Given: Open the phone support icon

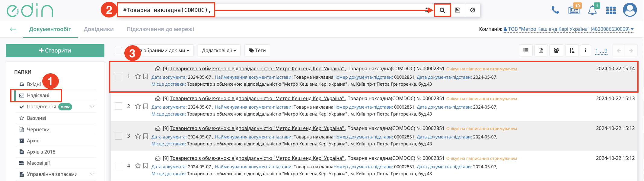Looking at the screenshot, I should coord(555,10).
